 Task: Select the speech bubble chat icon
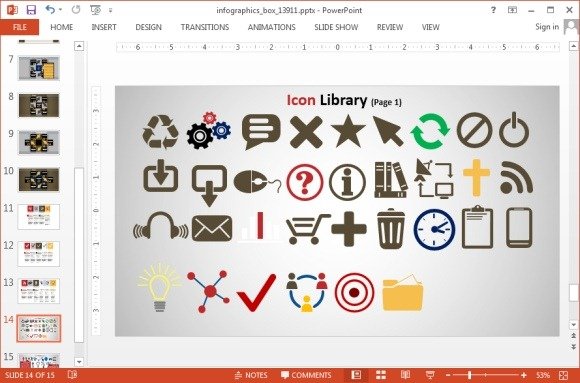click(261, 132)
